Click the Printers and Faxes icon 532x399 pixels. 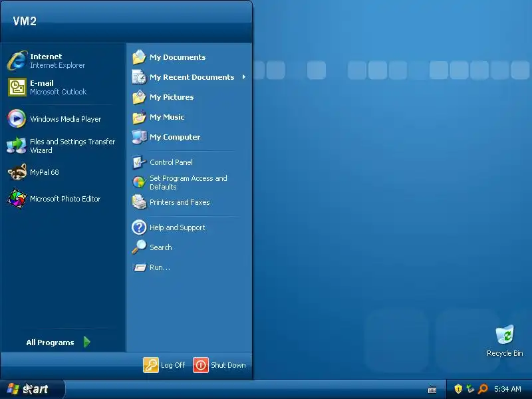pos(139,202)
